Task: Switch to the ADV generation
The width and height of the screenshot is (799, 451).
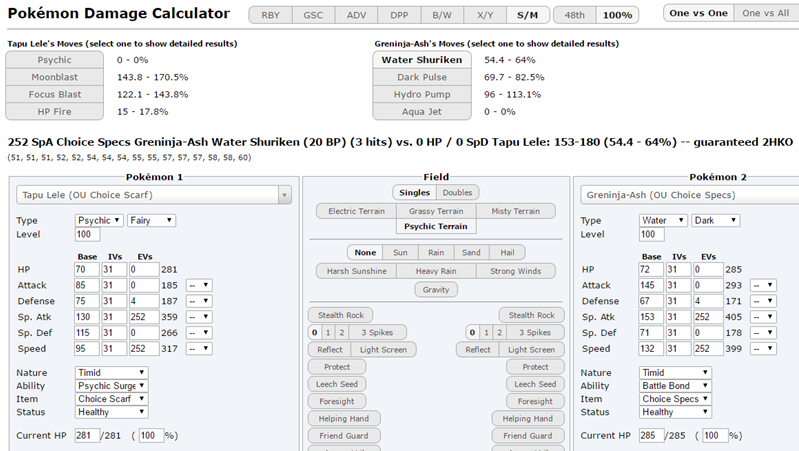Action: point(356,15)
